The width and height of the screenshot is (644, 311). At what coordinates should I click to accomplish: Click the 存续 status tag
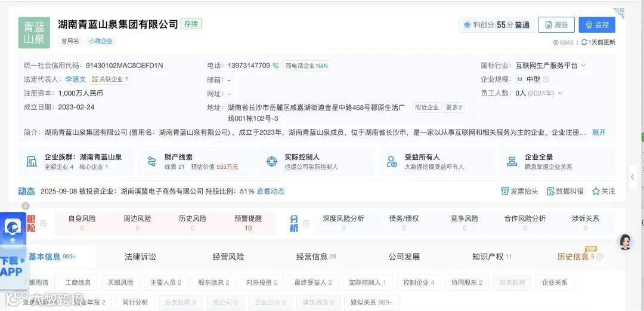191,24
